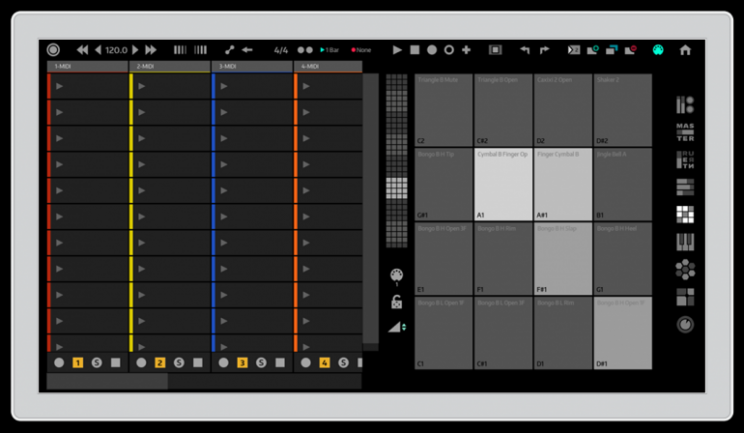The height and width of the screenshot is (433, 744).
Task: Click the second bar-grid icon
Action: point(201,50)
